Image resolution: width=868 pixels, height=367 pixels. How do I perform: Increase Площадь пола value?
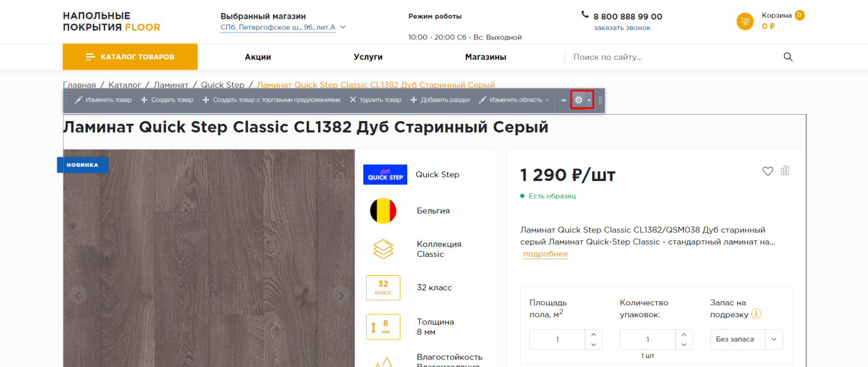pyautogui.click(x=594, y=334)
